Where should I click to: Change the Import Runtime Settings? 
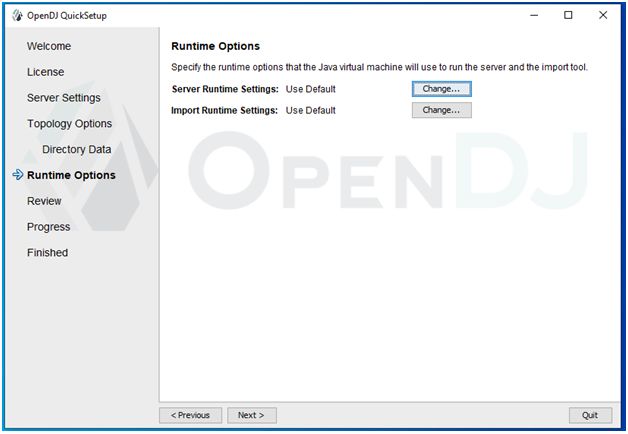tap(441, 110)
